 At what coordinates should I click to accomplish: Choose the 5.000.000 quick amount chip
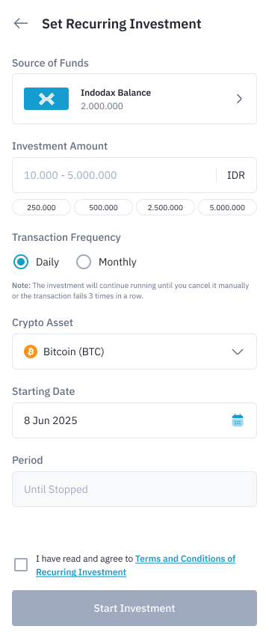click(x=228, y=207)
